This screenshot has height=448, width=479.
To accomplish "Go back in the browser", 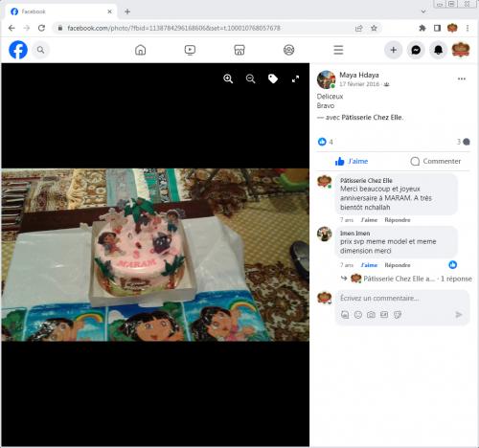I will click(11, 28).
